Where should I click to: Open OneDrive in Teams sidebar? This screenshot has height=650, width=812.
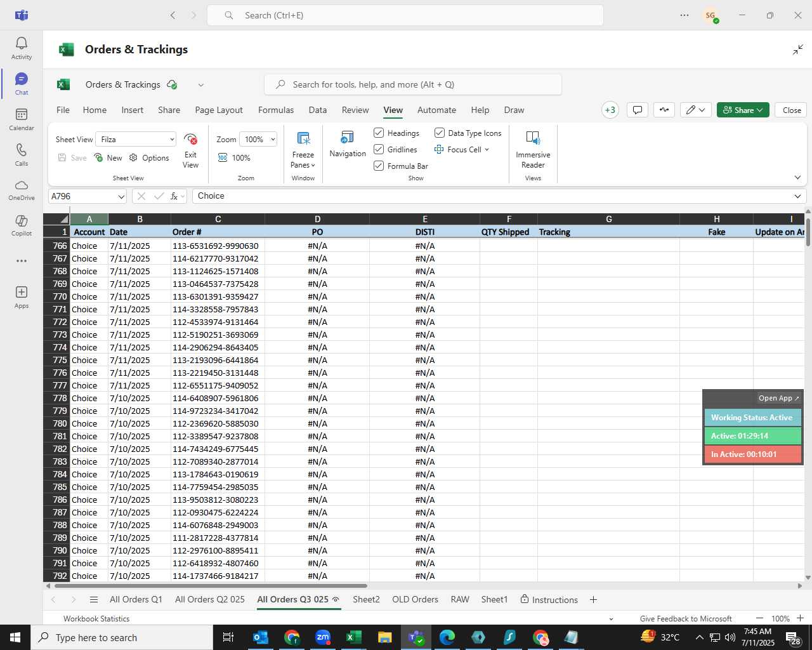click(21, 190)
